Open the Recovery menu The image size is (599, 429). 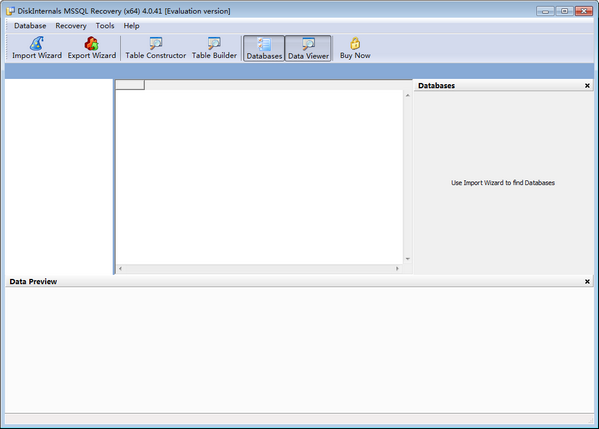[71, 26]
